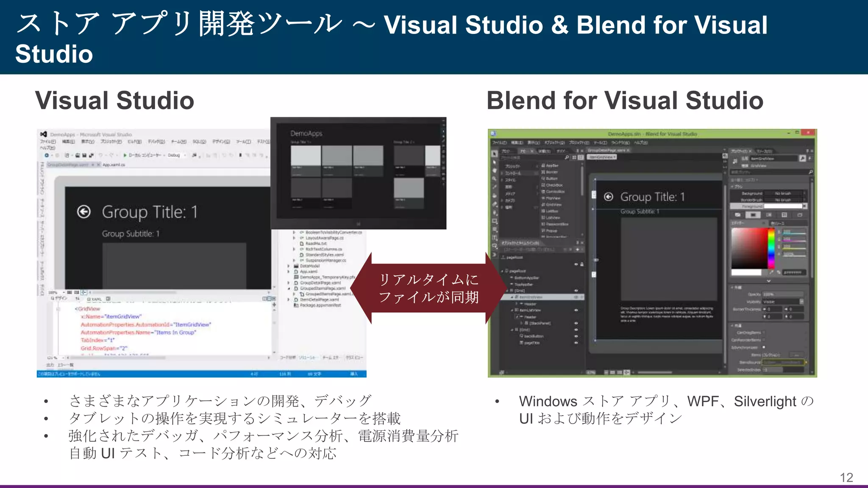Select the Rectangle shape tool in Blend
The image size is (868, 488).
coord(494,221)
